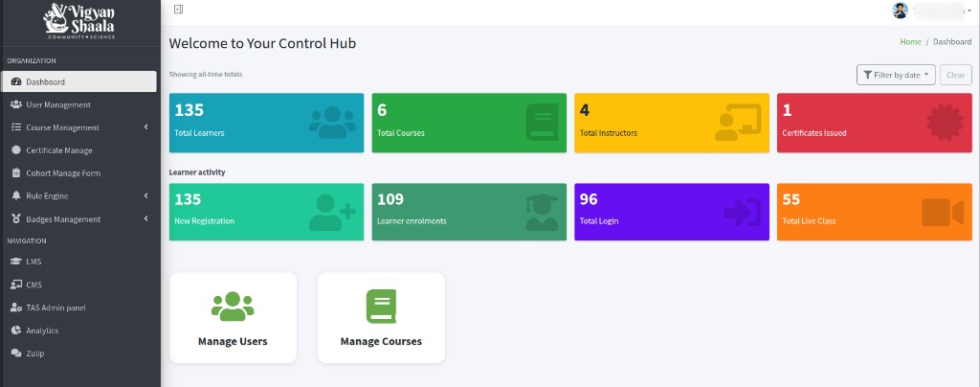Click the NAVIGATION section header

tap(27, 240)
